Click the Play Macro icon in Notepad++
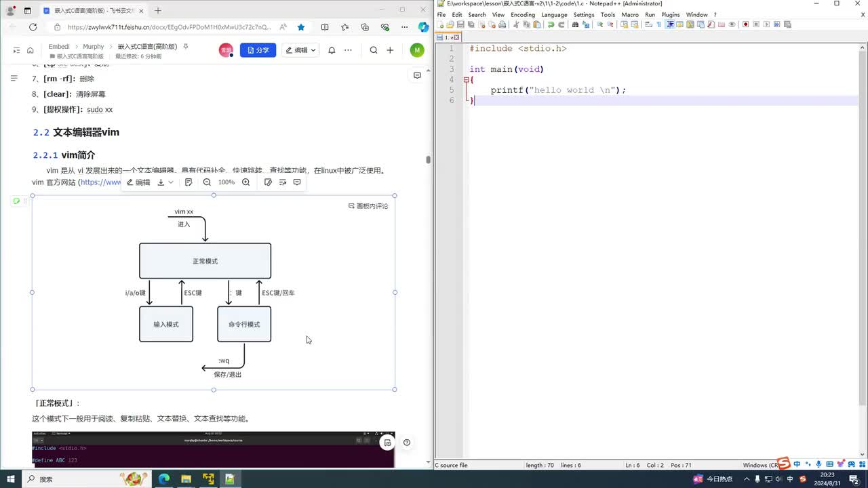The height and width of the screenshot is (488, 868). [x=767, y=24]
